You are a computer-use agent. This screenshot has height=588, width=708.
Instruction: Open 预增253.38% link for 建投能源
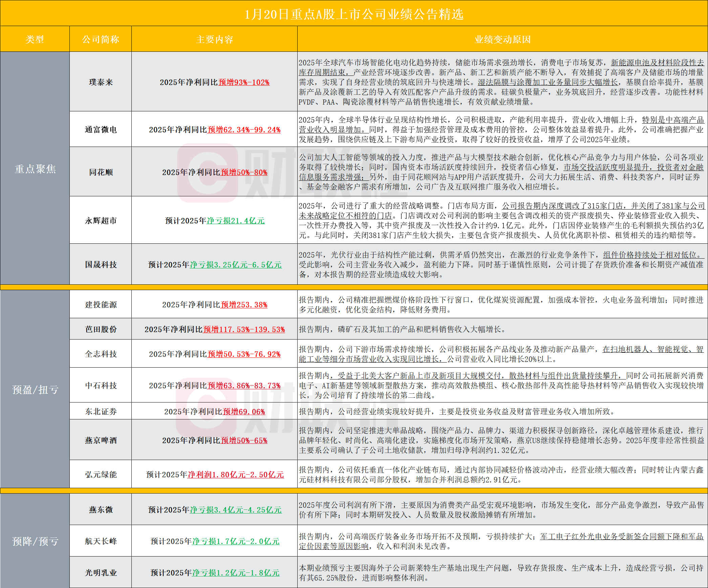point(244,305)
